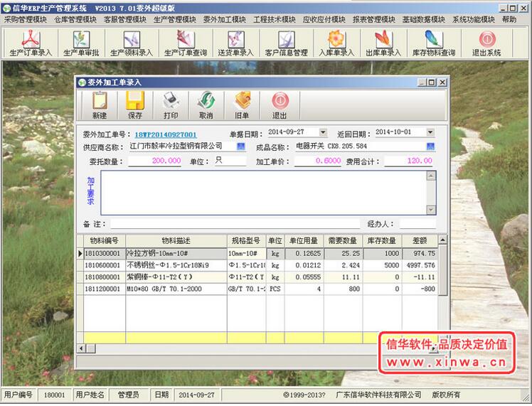Viewport: 532px width, 406px height.
Task: Click the 需要数量 column header
Action: tap(343, 241)
